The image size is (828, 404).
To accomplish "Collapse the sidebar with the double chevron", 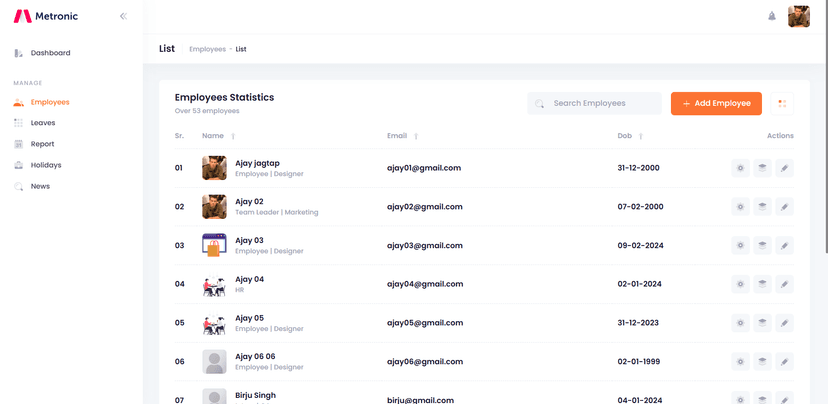I will pos(123,16).
